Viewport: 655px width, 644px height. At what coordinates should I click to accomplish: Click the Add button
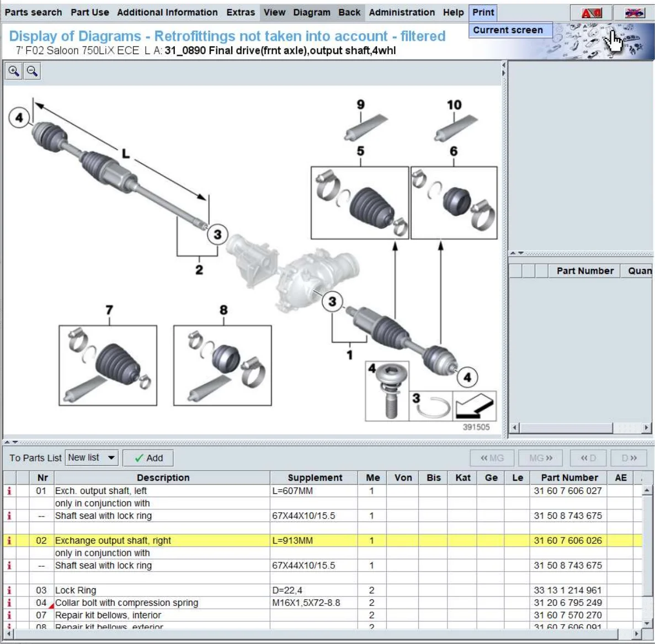[148, 458]
